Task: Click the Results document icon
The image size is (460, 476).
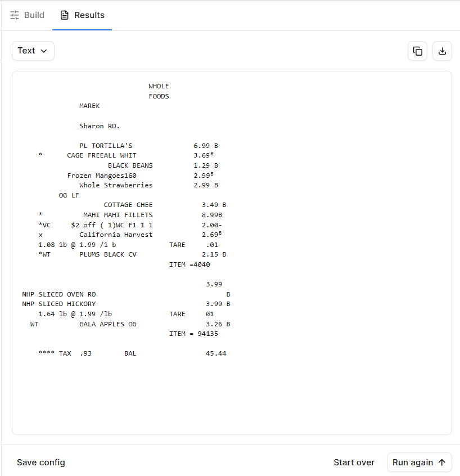Action: click(x=64, y=15)
